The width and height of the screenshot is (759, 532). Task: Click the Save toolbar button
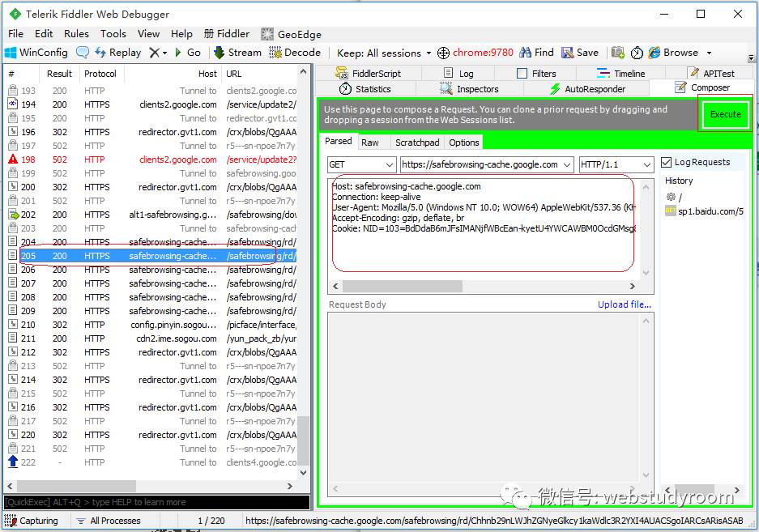(x=580, y=53)
